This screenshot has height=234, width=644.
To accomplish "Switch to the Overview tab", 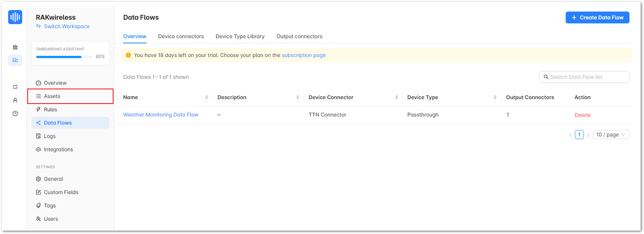I will pyautogui.click(x=135, y=36).
